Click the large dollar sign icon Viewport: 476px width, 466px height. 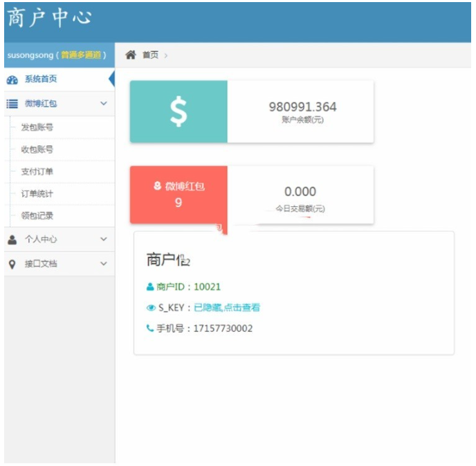coord(178,111)
